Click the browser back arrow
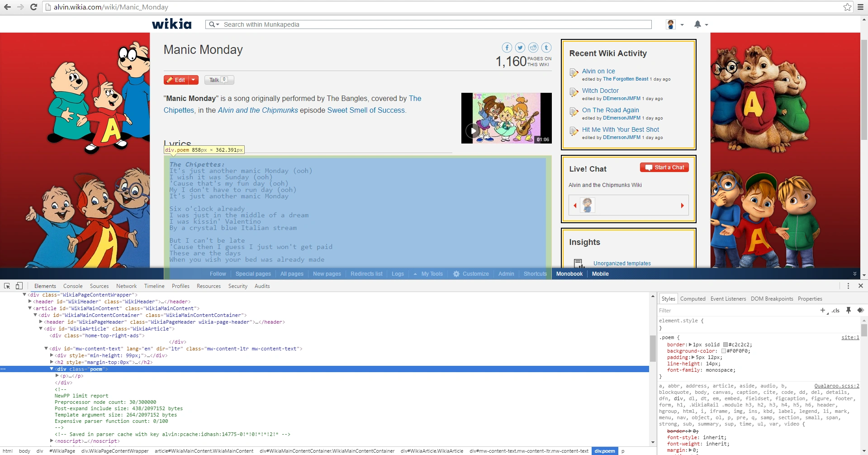This screenshot has height=455, width=868. (7, 7)
